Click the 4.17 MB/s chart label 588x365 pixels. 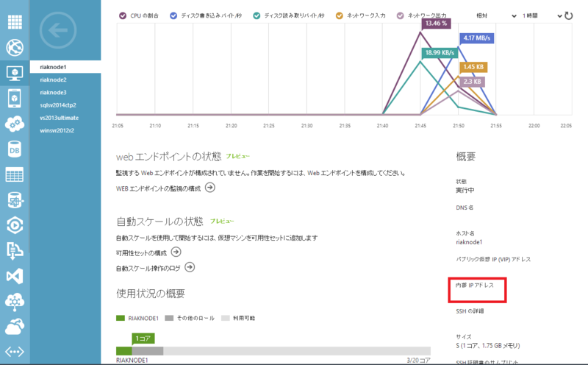pos(476,38)
